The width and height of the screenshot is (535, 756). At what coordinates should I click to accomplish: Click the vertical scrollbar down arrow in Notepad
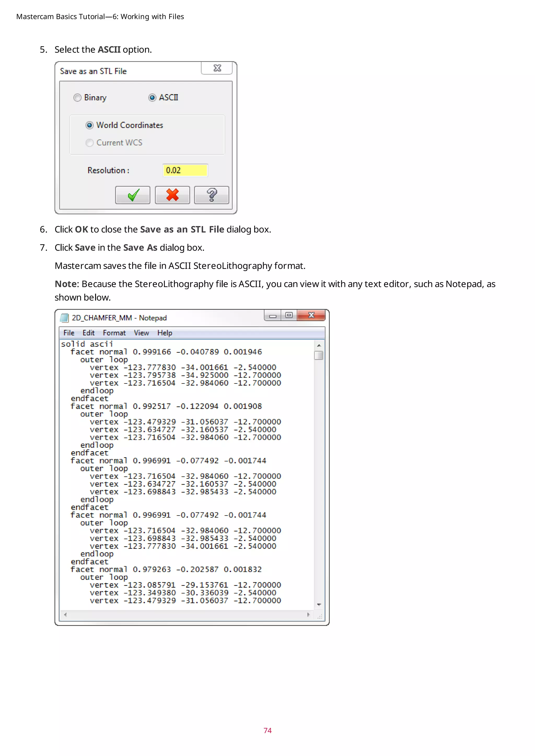319,605
